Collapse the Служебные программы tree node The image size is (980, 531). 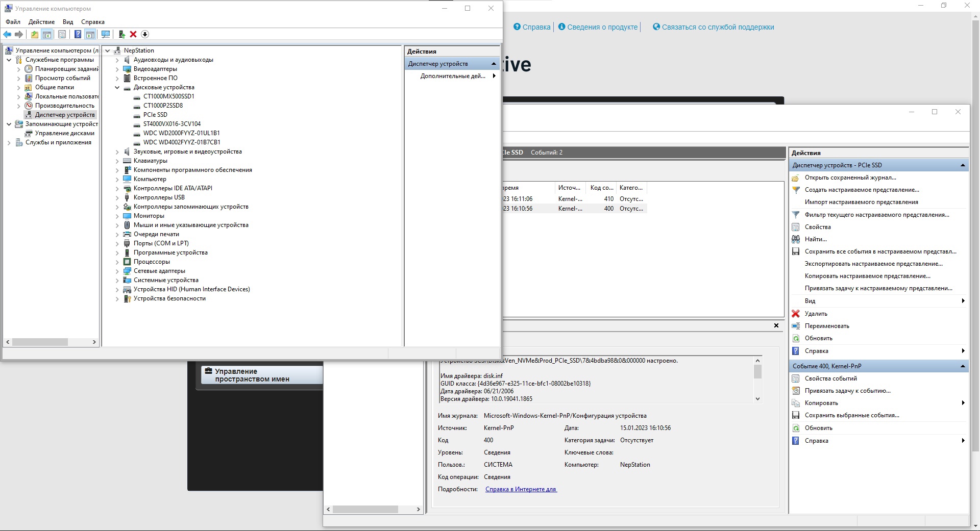9,60
